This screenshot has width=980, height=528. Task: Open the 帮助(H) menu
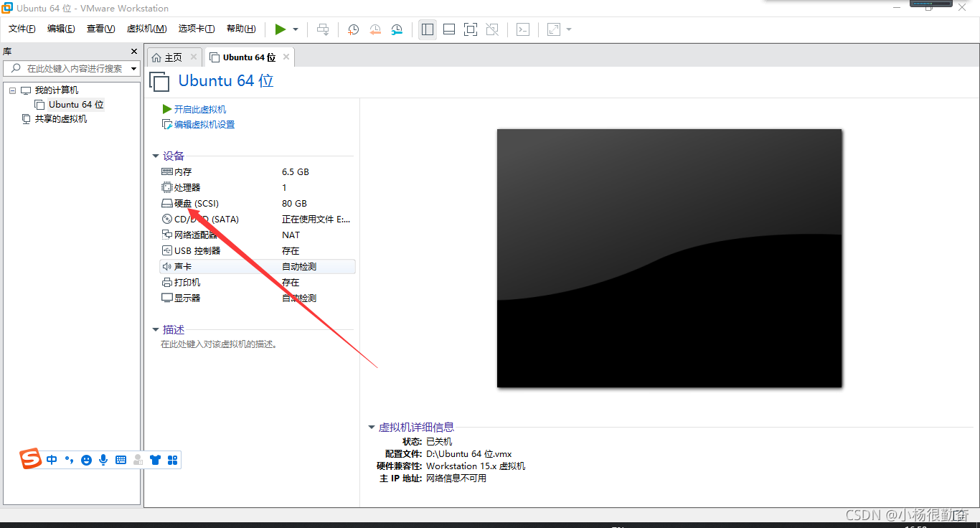pos(241,29)
